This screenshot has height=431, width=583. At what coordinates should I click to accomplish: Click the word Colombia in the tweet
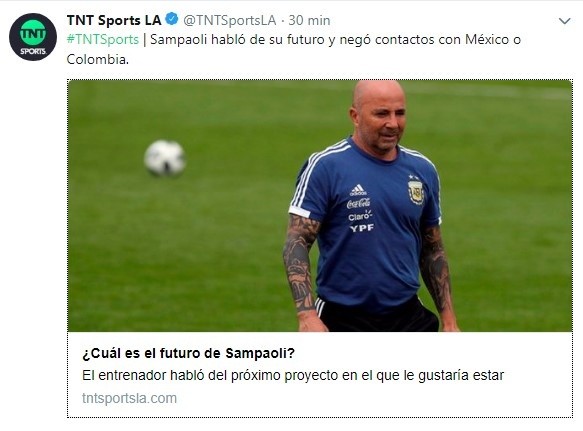(x=98, y=59)
